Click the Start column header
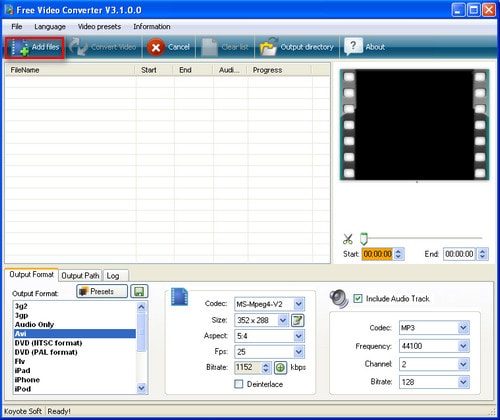Viewport: 500px width, 420px height. [x=154, y=70]
